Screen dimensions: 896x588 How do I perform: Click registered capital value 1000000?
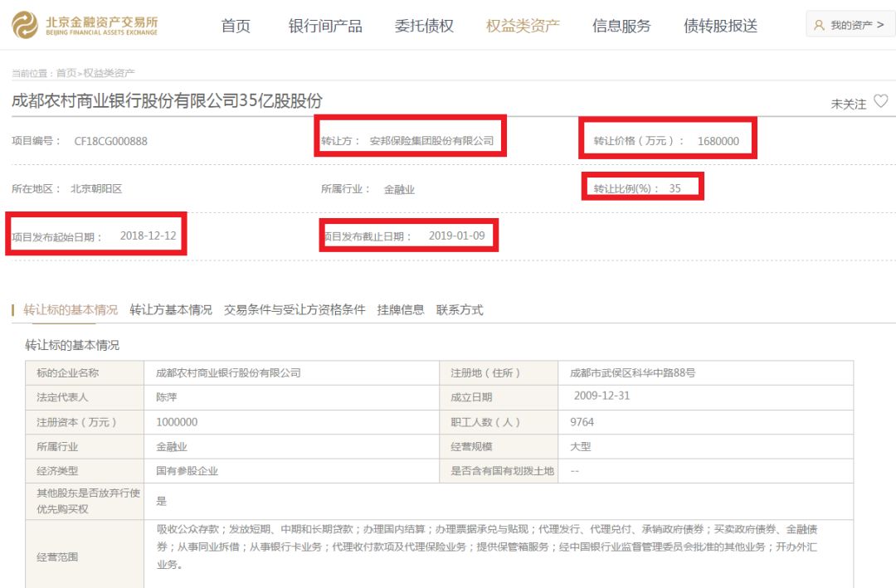pos(177,421)
